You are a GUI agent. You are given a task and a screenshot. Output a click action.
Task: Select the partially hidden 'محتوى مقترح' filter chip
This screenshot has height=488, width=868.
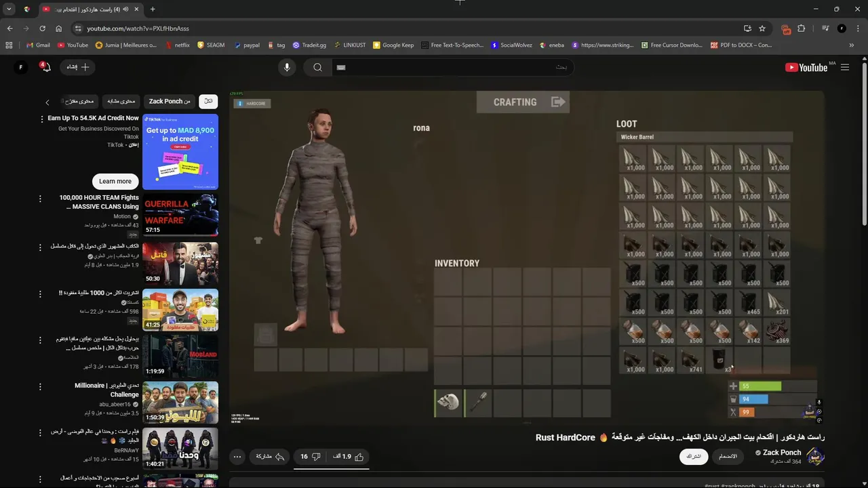(x=80, y=101)
